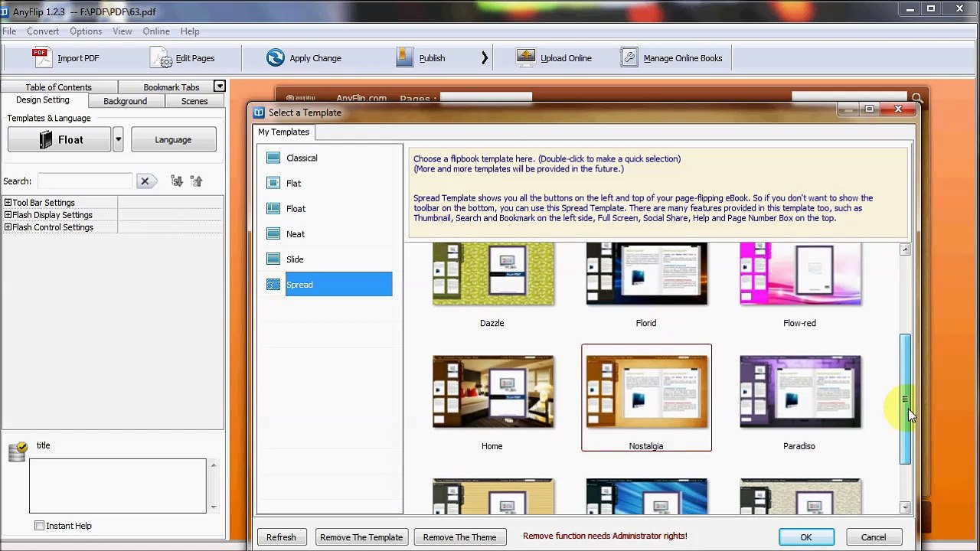Click the Float template list icon
This screenshot has width=980, height=551.
[x=273, y=208]
